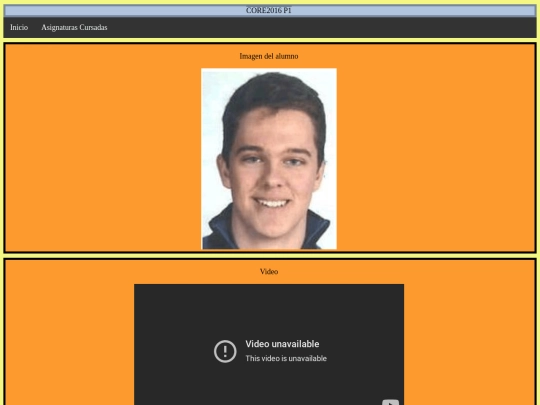
Task: Click the student's photo image
Action: (269, 159)
